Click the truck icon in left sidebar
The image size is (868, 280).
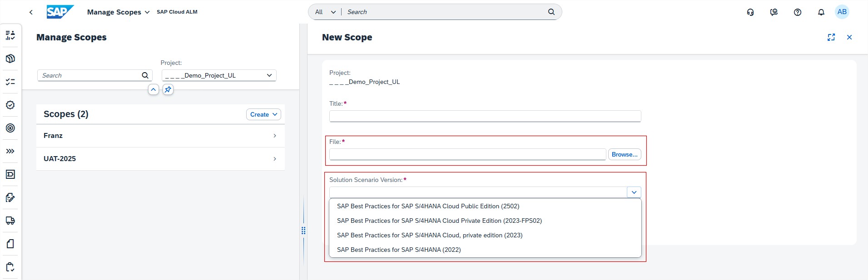point(10,221)
